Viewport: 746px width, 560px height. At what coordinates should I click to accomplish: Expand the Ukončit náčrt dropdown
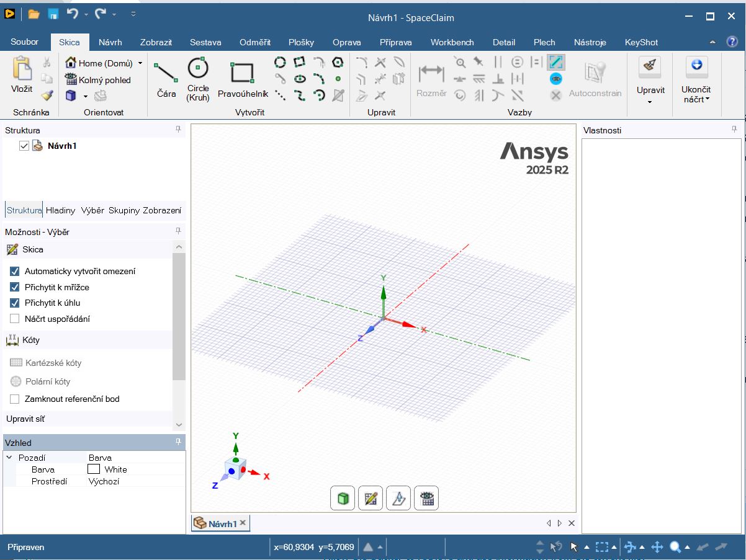pos(696,99)
